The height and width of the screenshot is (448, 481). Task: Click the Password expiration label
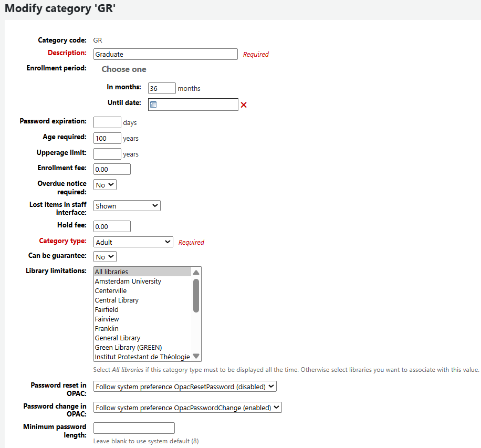[x=53, y=121]
